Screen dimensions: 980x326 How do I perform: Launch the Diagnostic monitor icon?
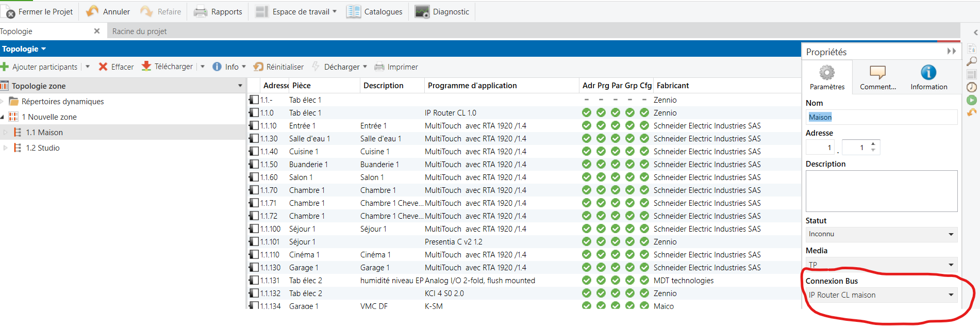[422, 11]
